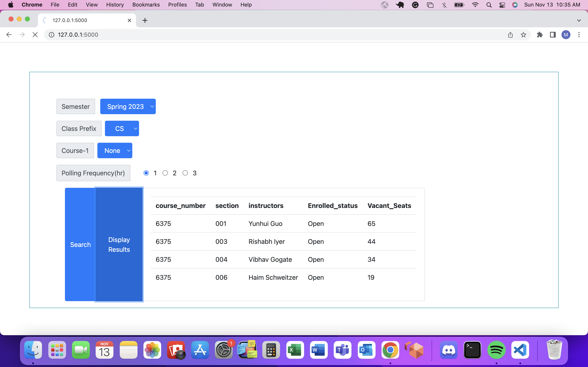The height and width of the screenshot is (367, 588).
Task: Open Spotify from the dock
Action: (x=496, y=350)
